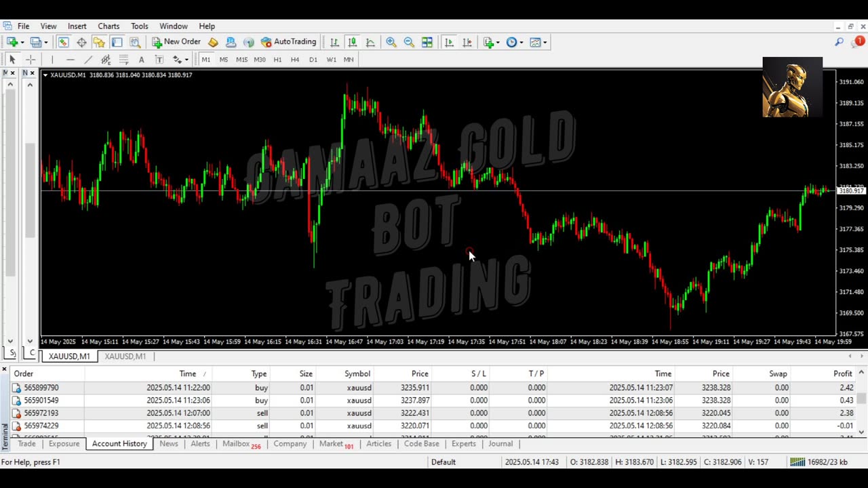Toggle chart shift from right border
Screen dimensions: 868x488
click(467, 42)
